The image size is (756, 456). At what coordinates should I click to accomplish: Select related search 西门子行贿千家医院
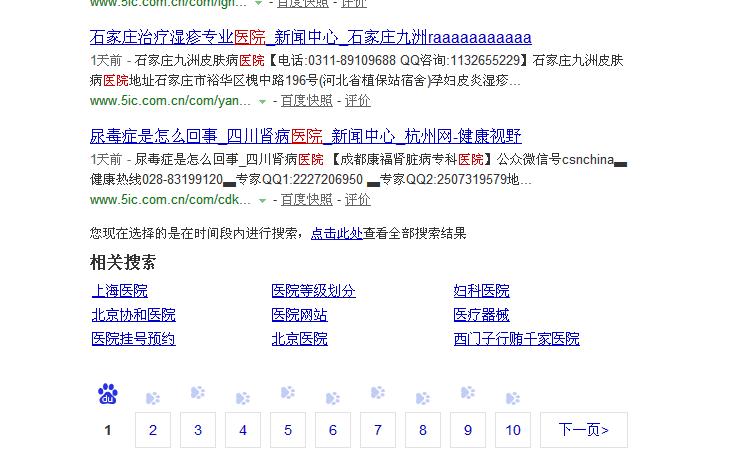pyautogui.click(x=516, y=339)
